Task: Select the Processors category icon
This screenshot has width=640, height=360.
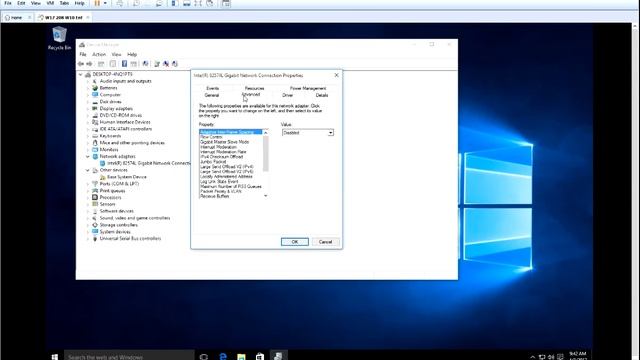Action: [95, 198]
